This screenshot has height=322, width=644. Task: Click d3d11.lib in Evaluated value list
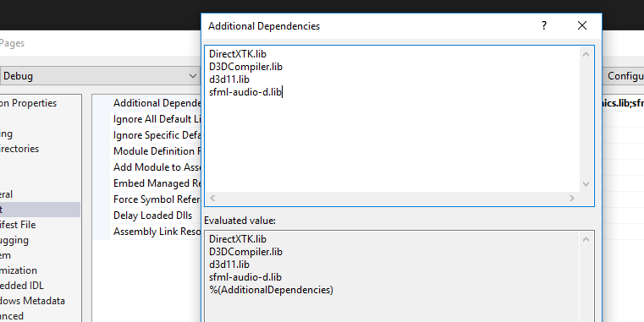click(x=229, y=265)
